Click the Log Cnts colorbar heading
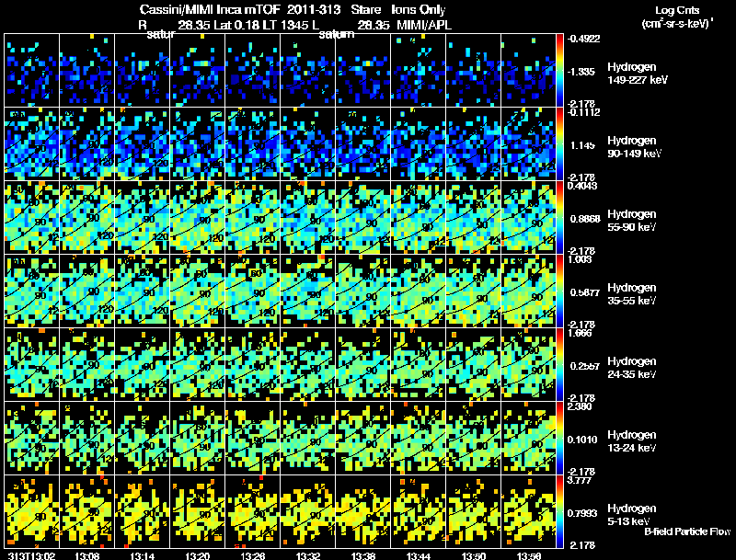 click(677, 10)
